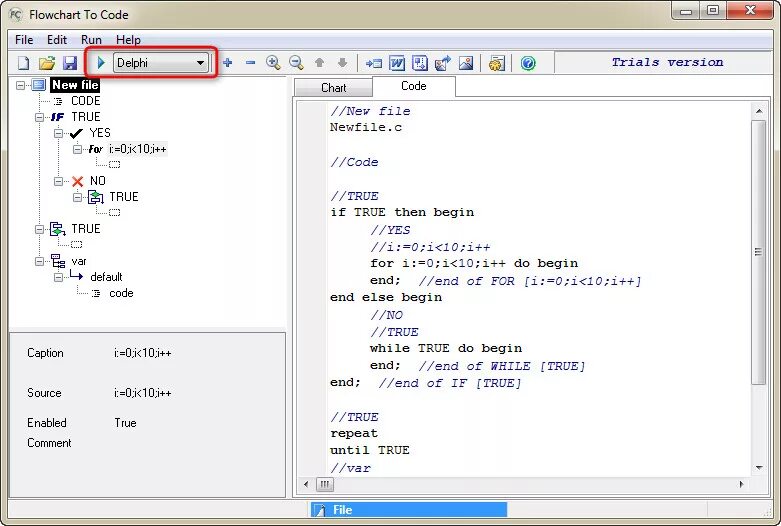Click the 'if TRUE then begin' code line
Viewport: 781px width, 526px height.
402,212
